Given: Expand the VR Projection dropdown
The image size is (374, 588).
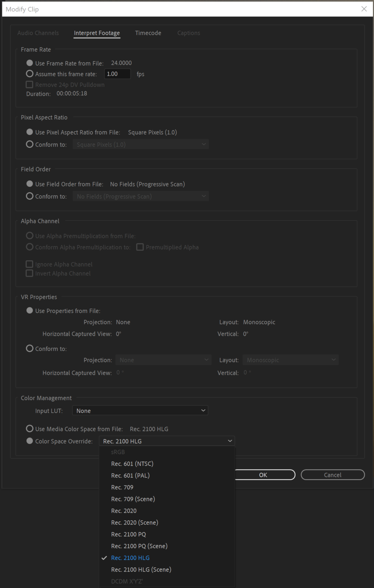Looking at the screenshot, I should coord(163,359).
